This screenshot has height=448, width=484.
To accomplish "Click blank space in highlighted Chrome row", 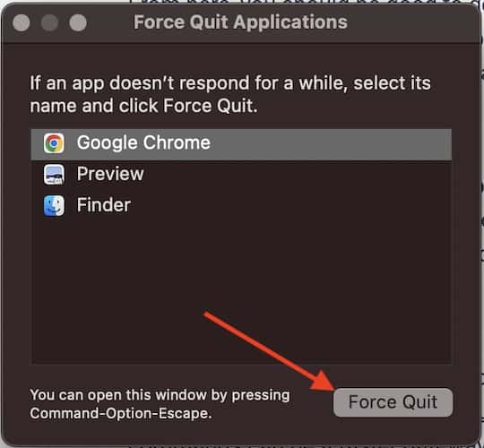I will 330,144.
